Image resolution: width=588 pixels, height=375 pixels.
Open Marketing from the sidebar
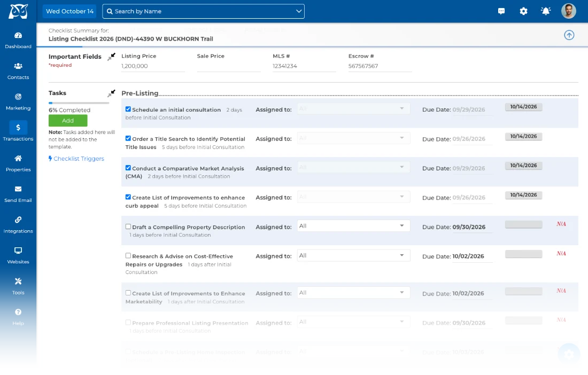[x=18, y=102]
